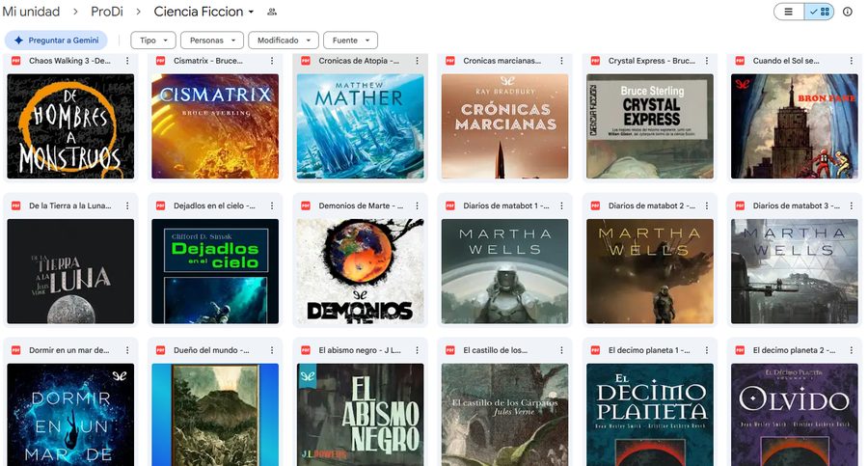The height and width of the screenshot is (466, 868).
Task: Open Bruce Sterling Crystal Express cover thumbnail
Action: [650, 126]
